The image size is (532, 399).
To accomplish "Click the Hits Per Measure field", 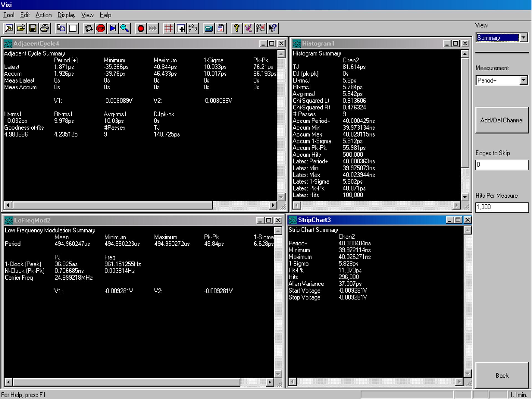I will (x=502, y=207).
